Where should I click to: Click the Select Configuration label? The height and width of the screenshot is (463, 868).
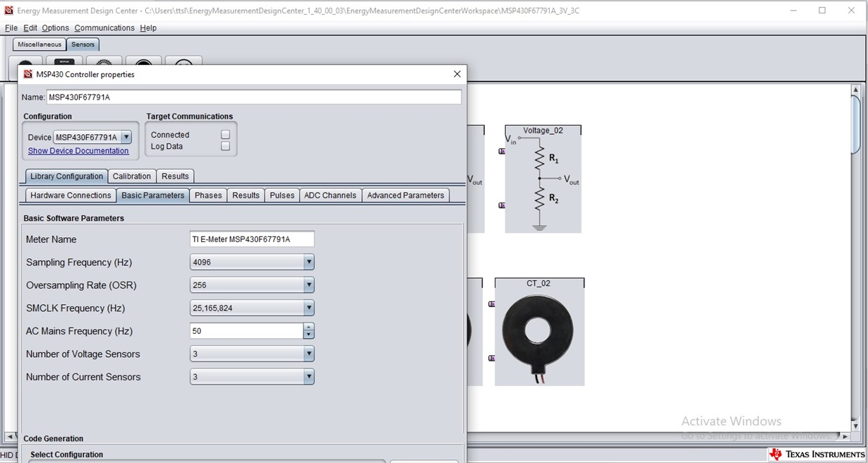coord(66,455)
